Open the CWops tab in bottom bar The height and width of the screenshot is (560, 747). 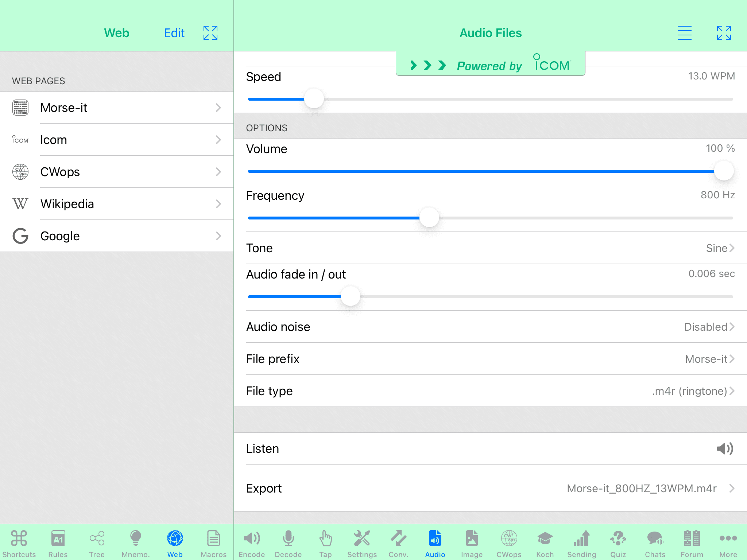pos(509,544)
